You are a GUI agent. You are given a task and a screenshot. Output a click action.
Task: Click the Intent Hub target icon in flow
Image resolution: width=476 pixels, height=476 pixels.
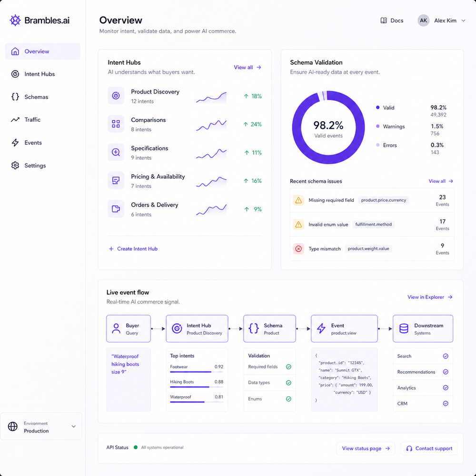click(x=177, y=328)
